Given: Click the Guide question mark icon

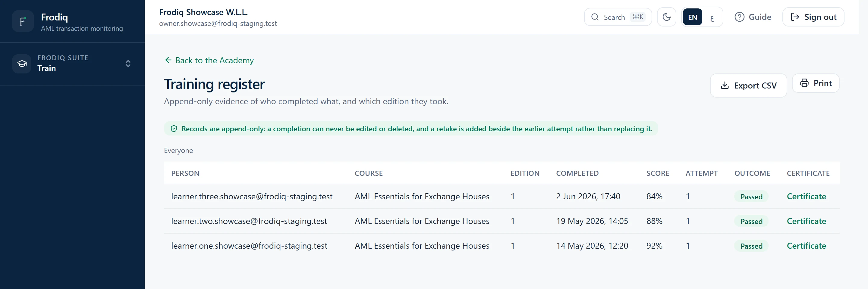Looking at the screenshot, I should click(x=739, y=17).
